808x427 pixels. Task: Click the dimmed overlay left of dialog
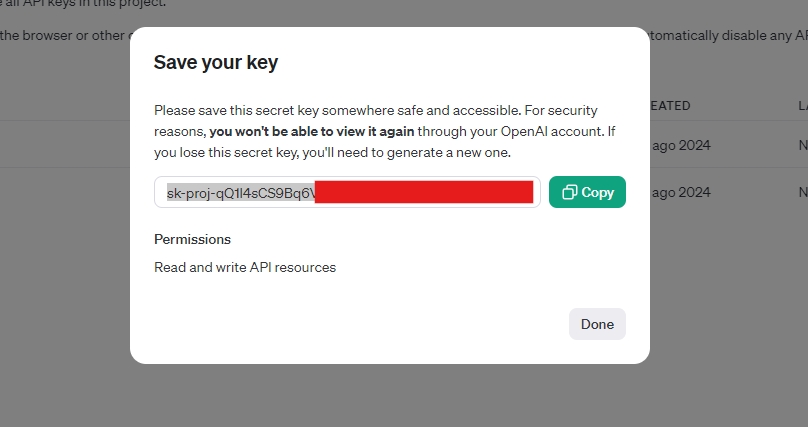[60, 250]
